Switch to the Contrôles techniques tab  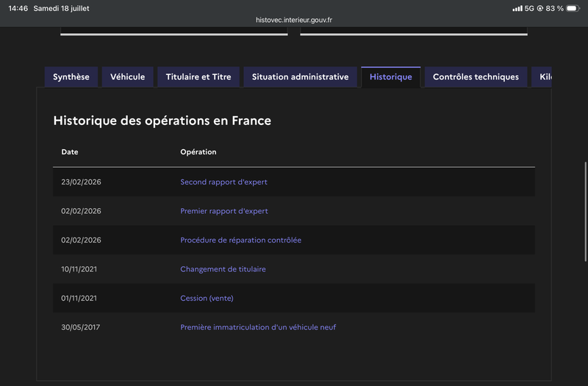click(x=476, y=77)
